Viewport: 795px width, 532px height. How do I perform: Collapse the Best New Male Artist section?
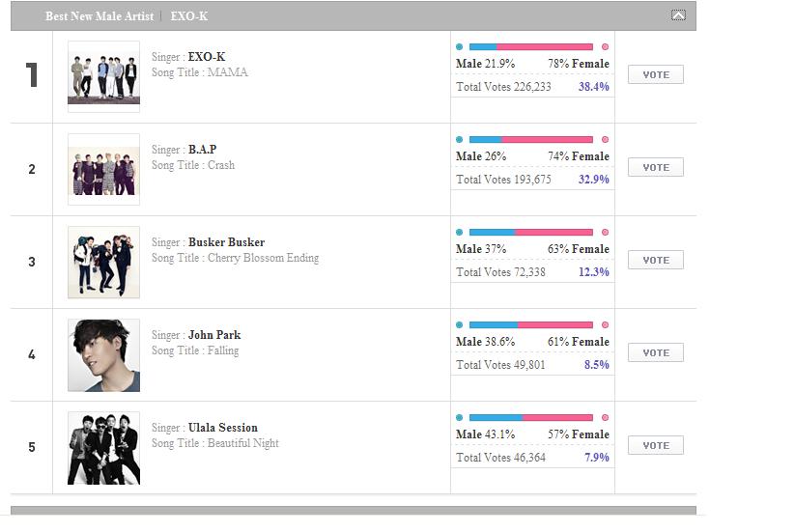tap(678, 15)
